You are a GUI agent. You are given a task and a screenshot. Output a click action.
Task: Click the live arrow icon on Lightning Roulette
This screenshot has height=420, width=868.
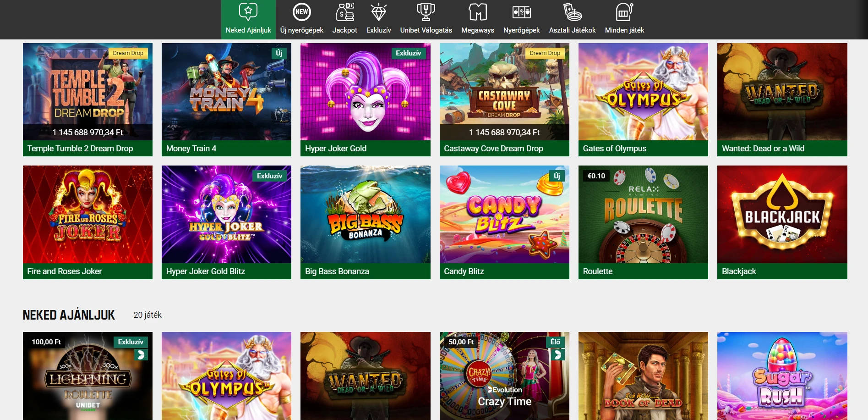point(141,354)
